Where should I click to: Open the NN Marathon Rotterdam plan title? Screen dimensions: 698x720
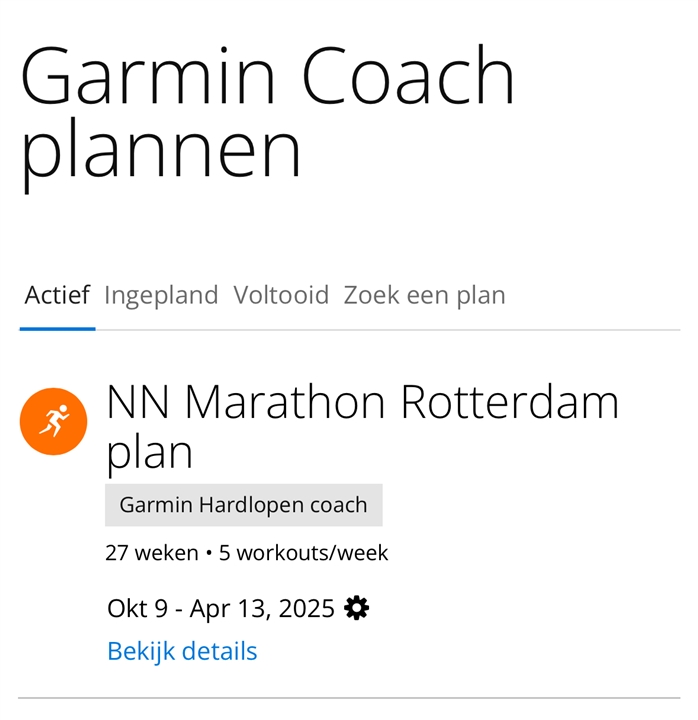coord(362,426)
